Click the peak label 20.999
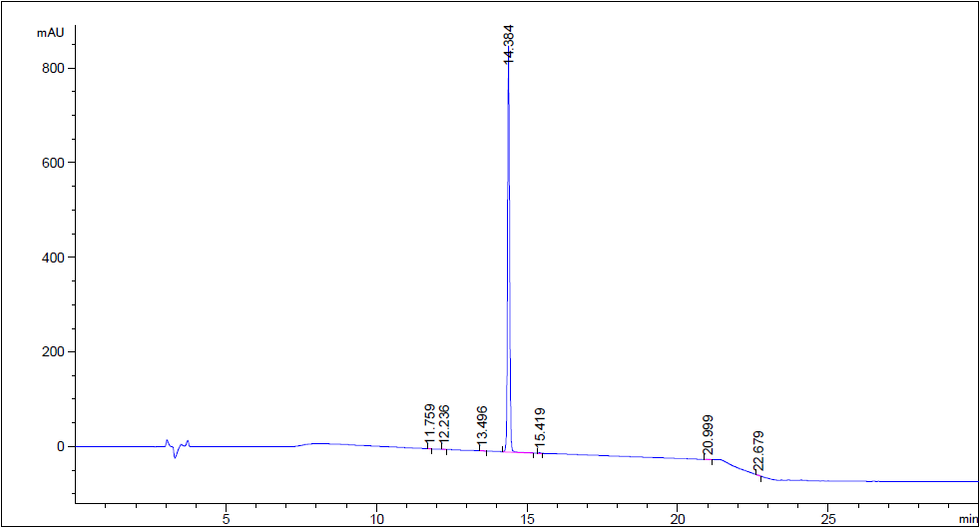This screenshot has height=528, width=980. pos(708,436)
